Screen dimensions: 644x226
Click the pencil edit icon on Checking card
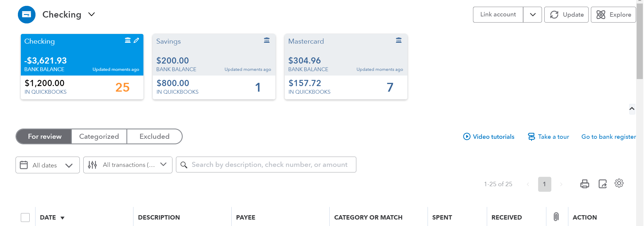point(136,40)
